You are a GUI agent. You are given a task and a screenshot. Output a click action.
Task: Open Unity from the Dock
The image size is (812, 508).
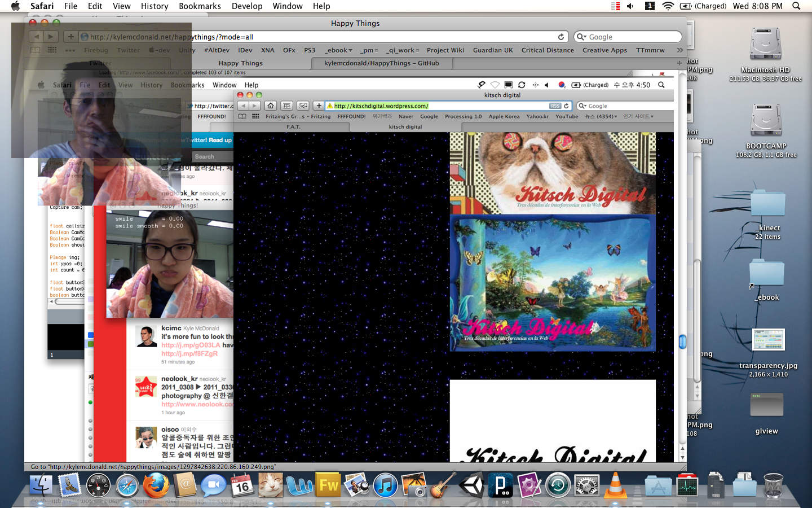pos(471,485)
